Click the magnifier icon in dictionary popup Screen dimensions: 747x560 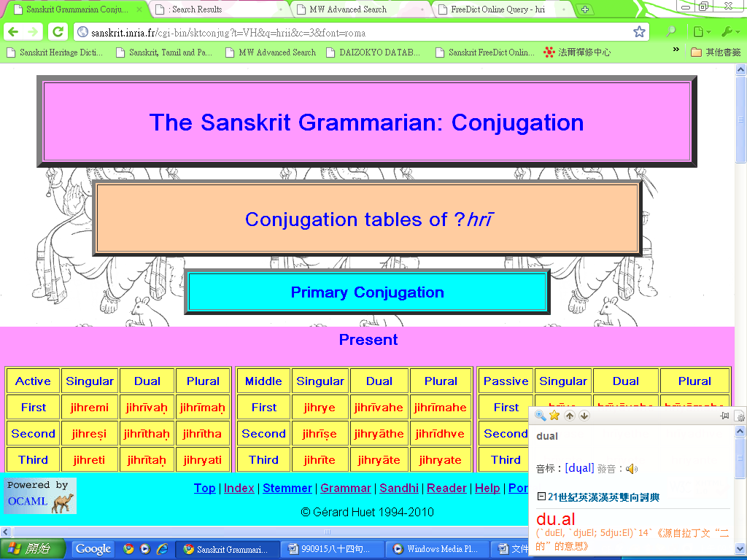pyautogui.click(x=541, y=416)
